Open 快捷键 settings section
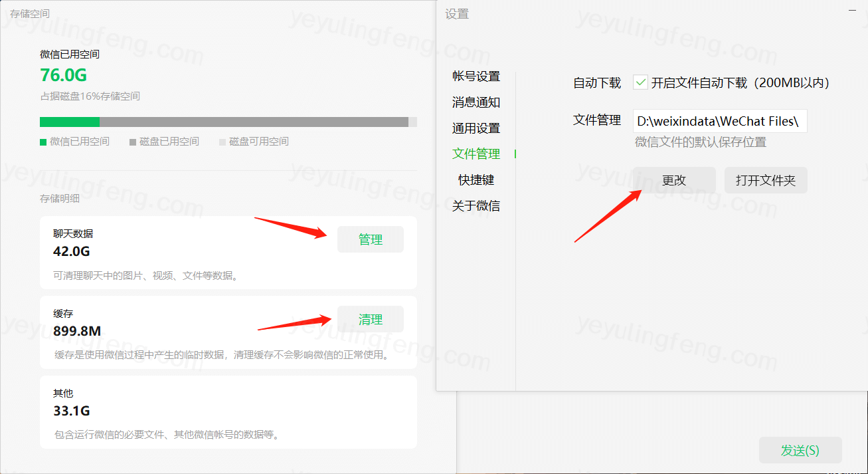Screen dimensions: 868x474 [476, 180]
